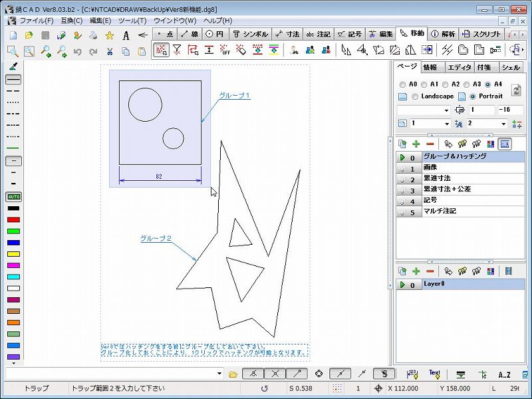
Task: Toggle the AUTO color button
Action: pyautogui.click(x=13, y=197)
